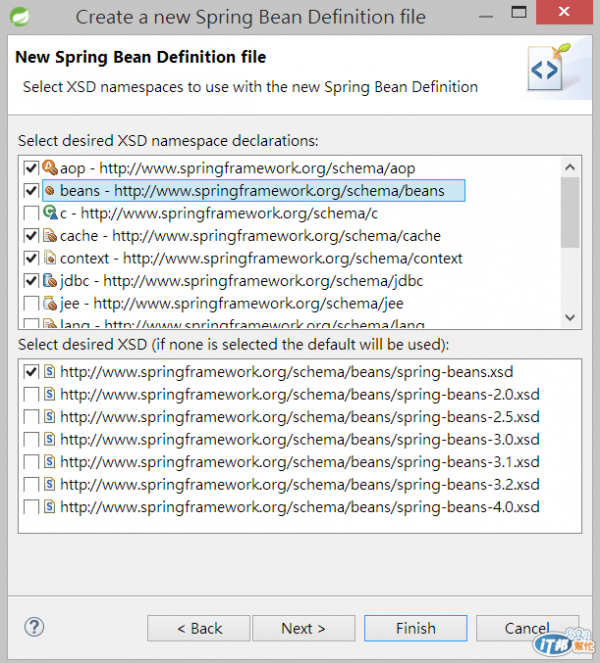600x663 pixels.
Task: Select the spring-beans-3.0.xsd URL text
Action: [300, 439]
